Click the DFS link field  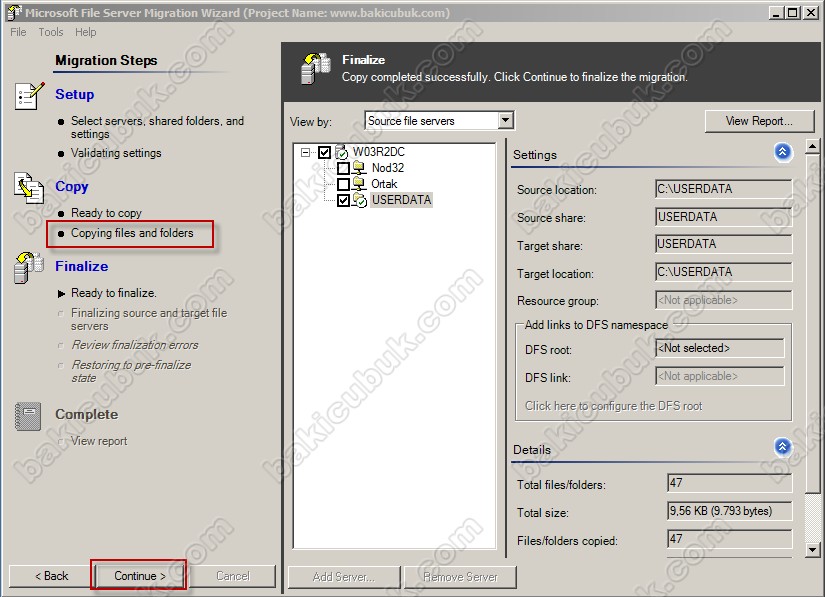pos(720,376)
